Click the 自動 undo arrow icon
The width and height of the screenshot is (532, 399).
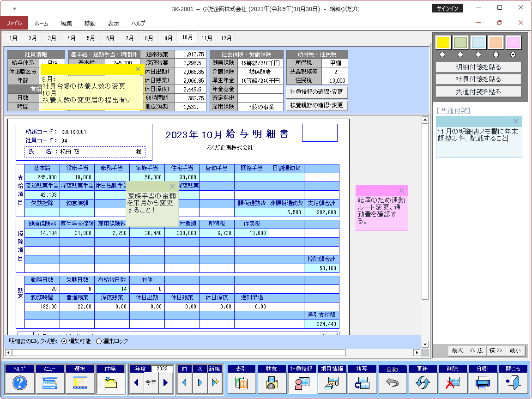392,383
